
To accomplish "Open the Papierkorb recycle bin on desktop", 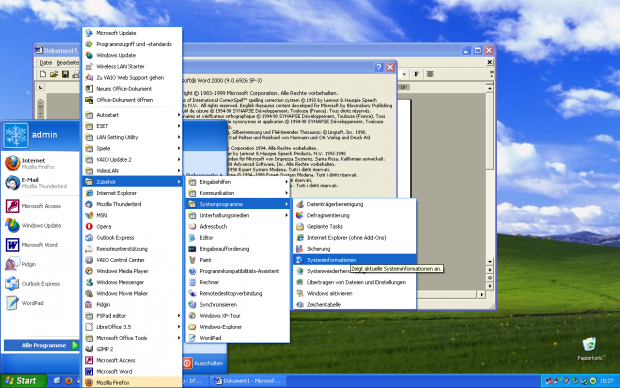I will point(589,348).
